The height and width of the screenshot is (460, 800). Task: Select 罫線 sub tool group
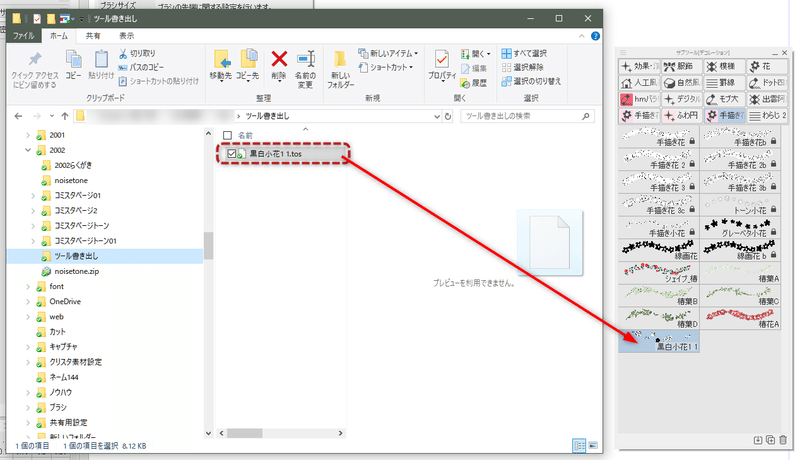coord(724,83)
